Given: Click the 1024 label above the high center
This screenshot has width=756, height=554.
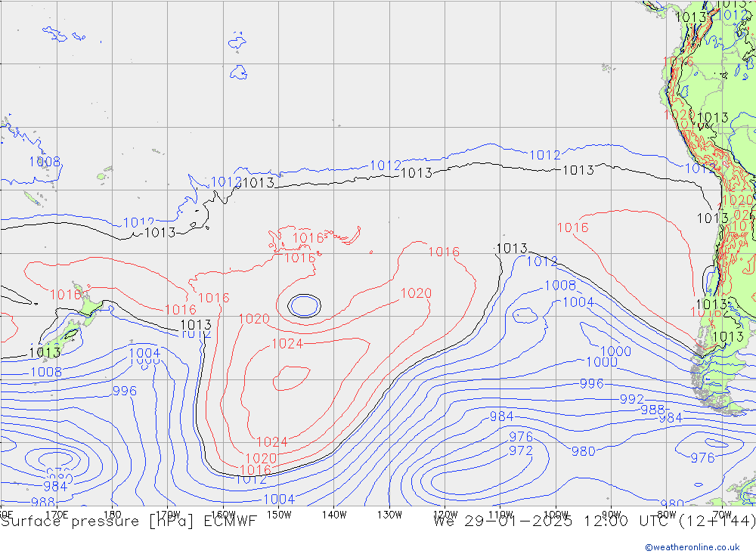Looking at the screenshot, I should click(x=287, y=344).
